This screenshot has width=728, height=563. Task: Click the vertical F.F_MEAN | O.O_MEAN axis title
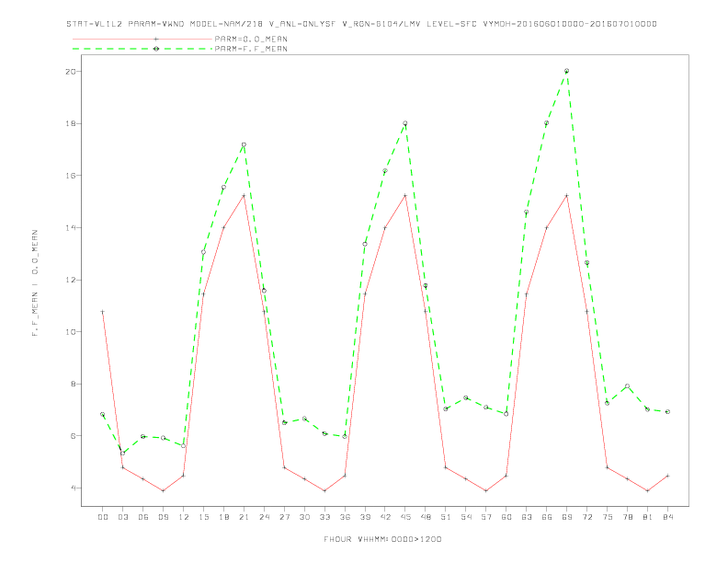[35, 283]
